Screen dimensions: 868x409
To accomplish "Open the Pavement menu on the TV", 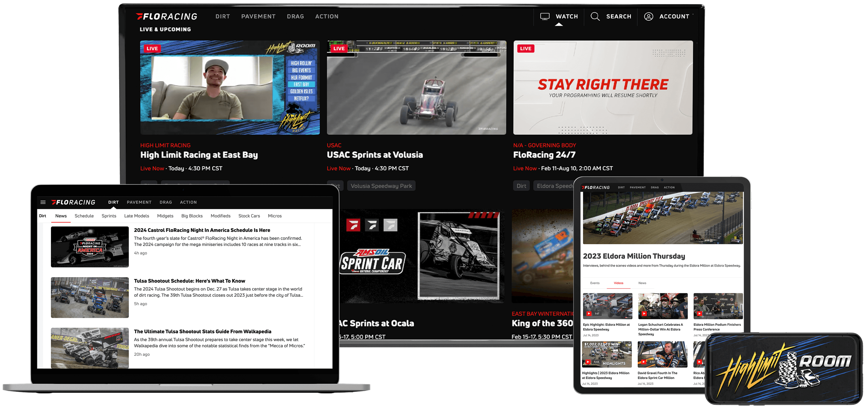I will tap(258, 16).
